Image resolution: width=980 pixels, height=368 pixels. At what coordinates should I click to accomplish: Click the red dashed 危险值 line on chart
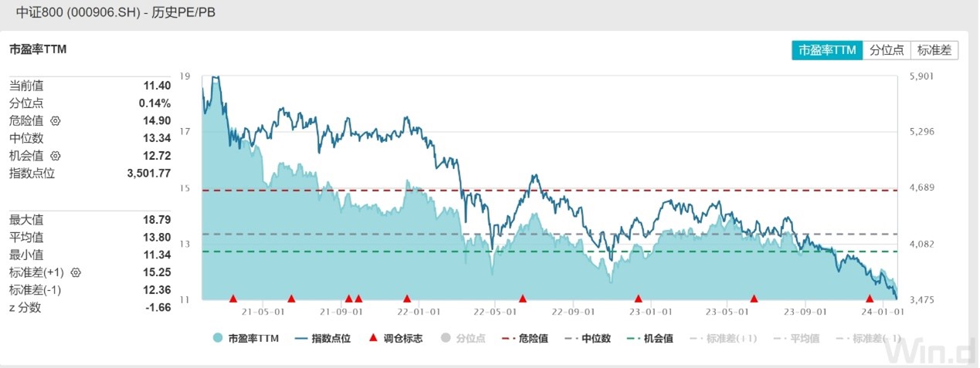pos(695,190)
